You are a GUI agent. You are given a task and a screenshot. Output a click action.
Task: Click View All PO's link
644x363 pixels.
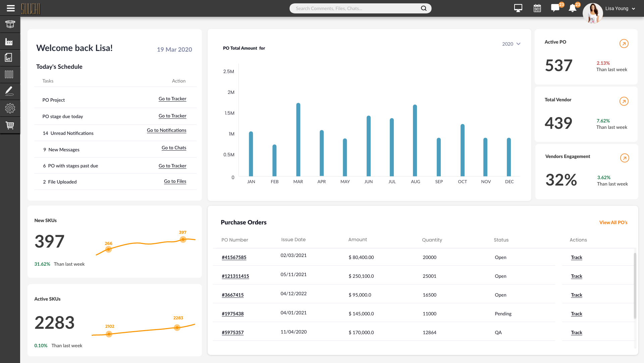tap(613, 222)
